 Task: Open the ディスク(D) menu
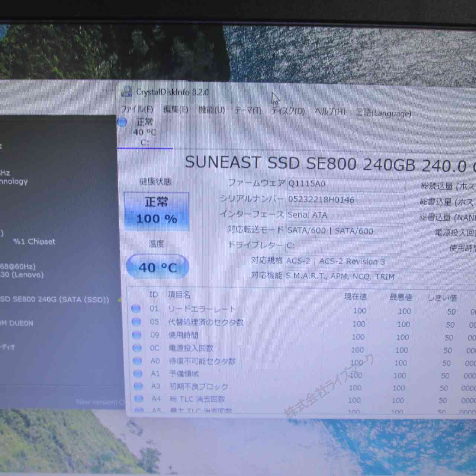[x=287, y=111]
